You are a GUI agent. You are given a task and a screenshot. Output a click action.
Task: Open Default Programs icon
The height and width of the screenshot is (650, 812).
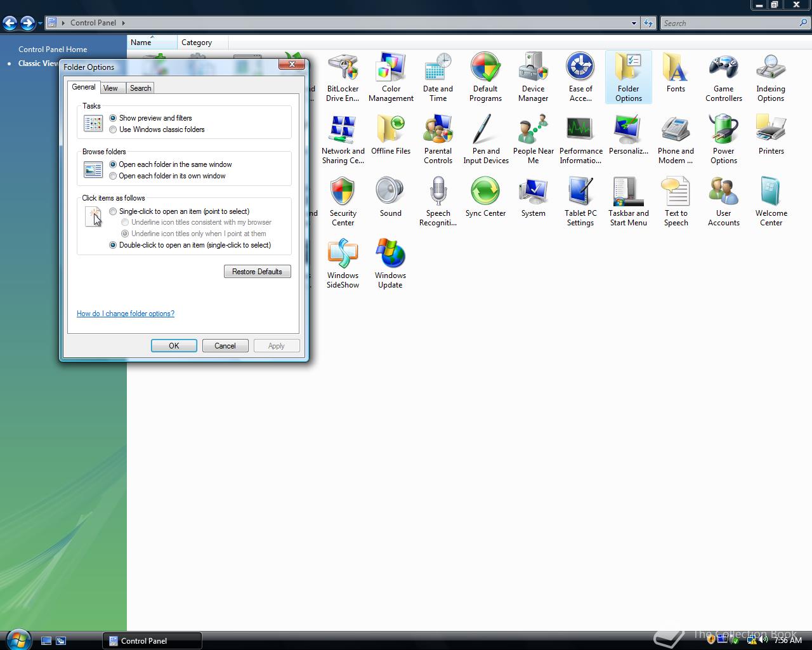click(x=485, y=77)
